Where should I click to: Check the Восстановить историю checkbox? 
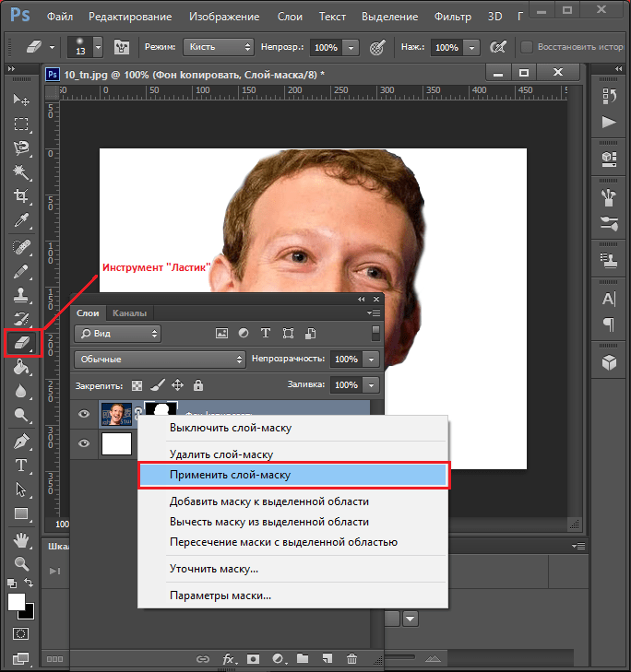[527, 47]
